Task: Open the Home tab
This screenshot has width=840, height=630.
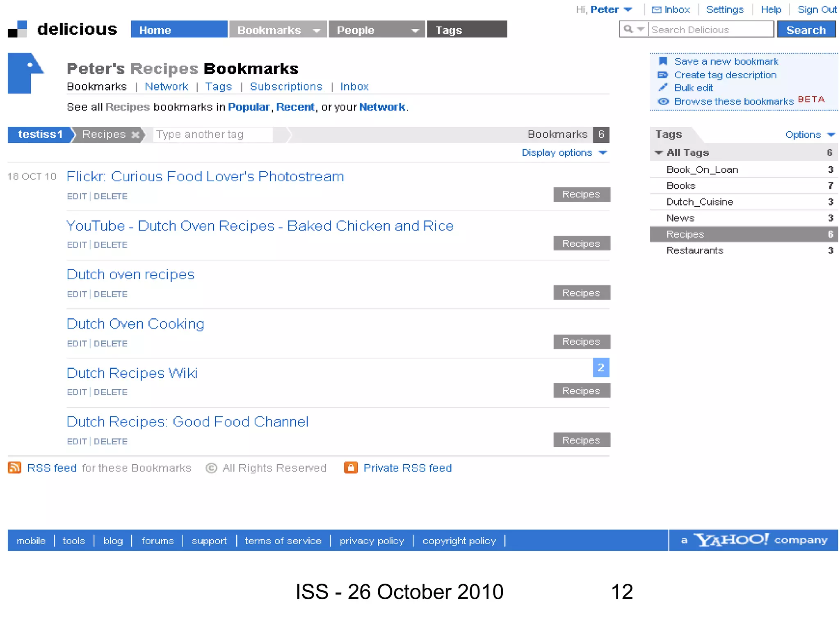Action: 179,29
